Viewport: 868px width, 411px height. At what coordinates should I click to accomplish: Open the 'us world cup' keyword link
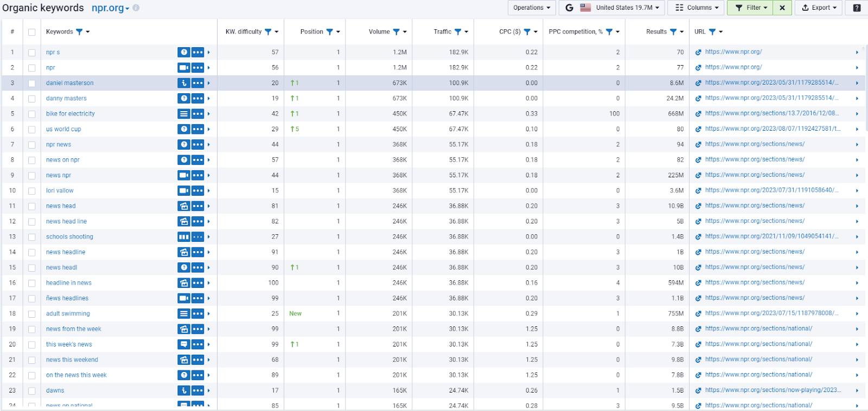coord(63,129)
